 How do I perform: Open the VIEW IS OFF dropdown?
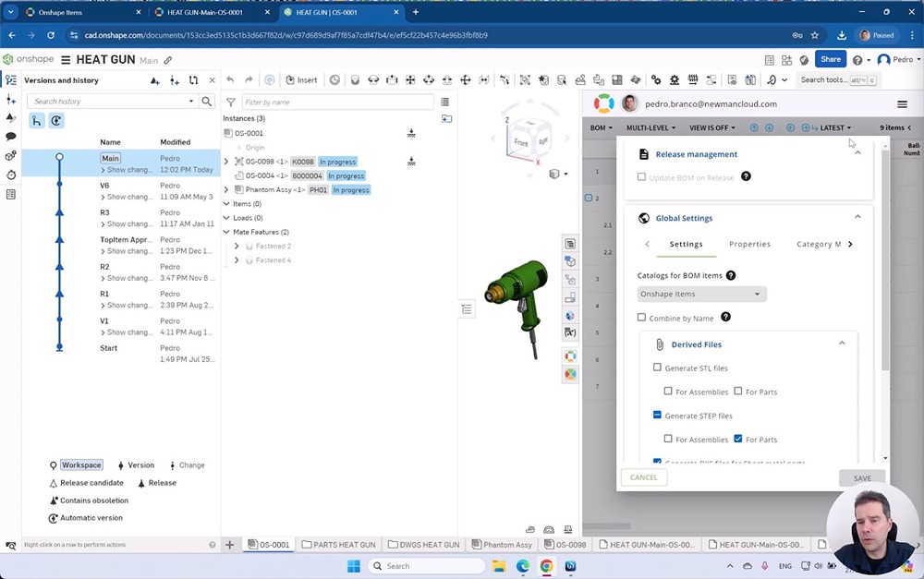[712, 127]
